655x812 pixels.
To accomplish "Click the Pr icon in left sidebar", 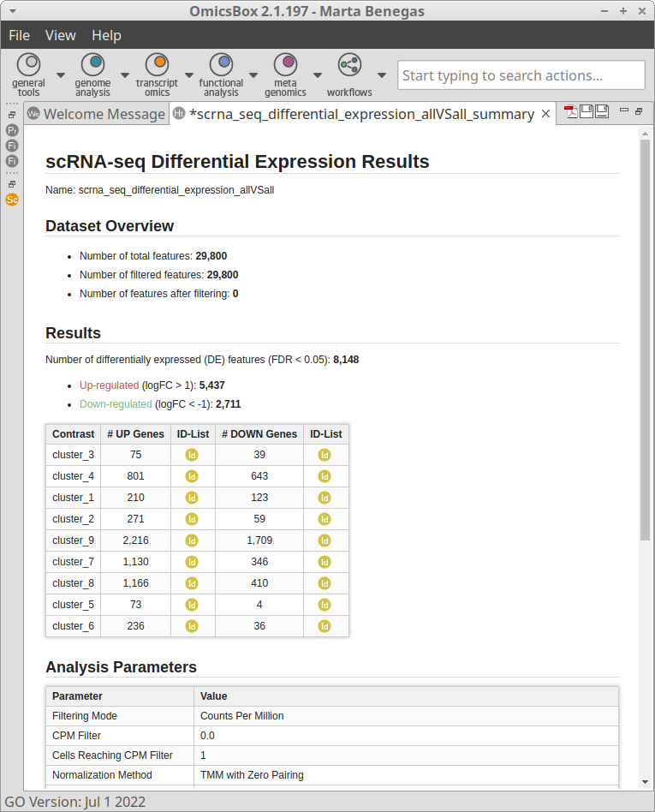I will point(12,130).
